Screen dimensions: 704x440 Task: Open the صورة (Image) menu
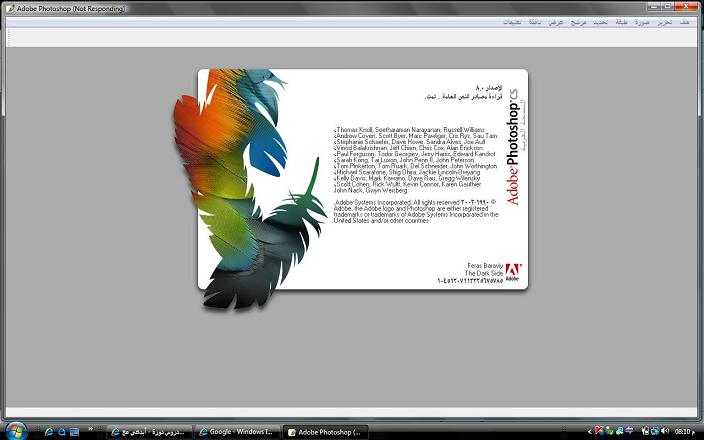(x=642, y=21)
